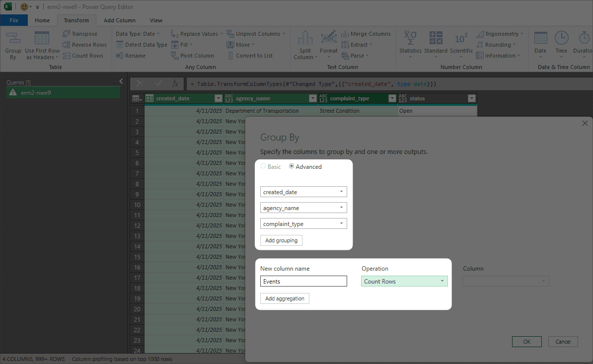Click Reverse Rows in the ribbon
This screenshot has height=364, width=593.
tap(85, 45)
